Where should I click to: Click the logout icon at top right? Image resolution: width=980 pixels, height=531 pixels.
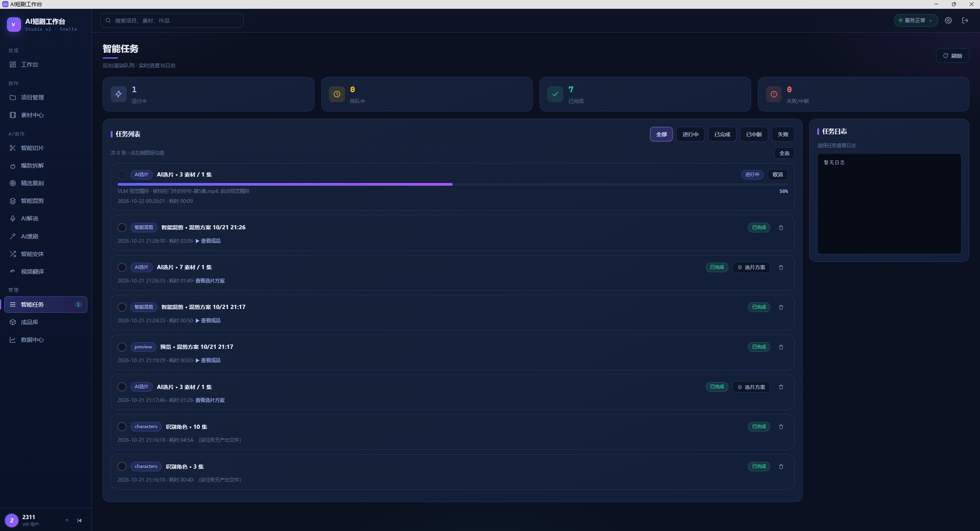pos(965,21)
